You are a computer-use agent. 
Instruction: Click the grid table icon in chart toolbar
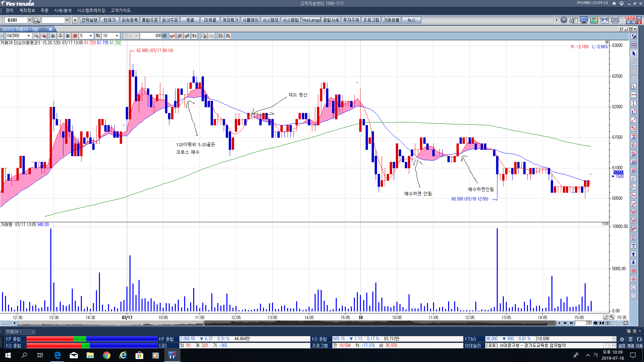coord(228,36)
